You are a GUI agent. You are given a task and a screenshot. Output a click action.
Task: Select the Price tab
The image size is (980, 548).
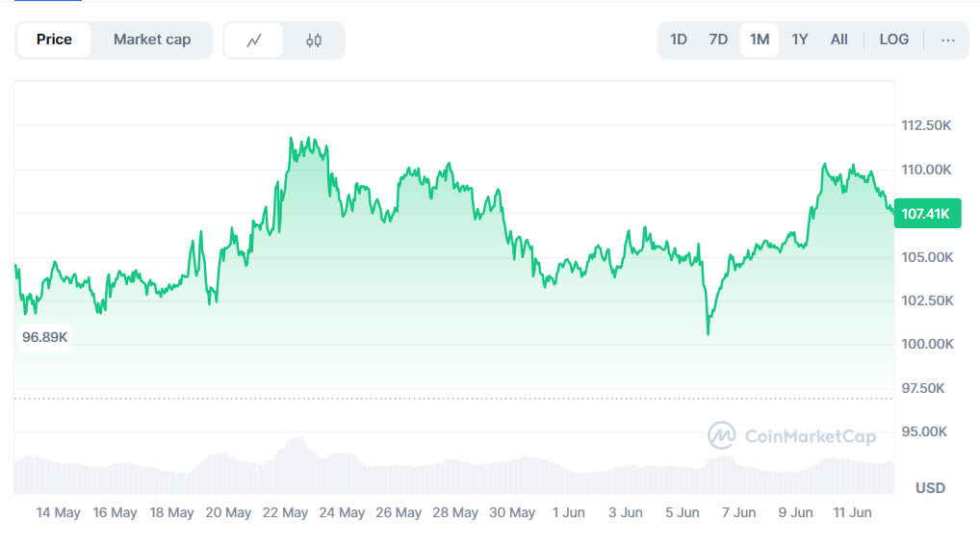tap(54, 40)
